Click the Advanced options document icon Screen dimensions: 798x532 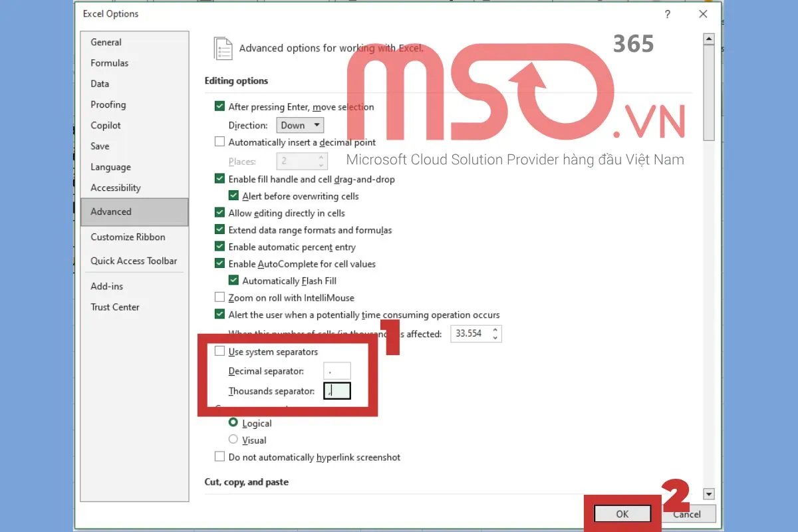[x=223, y=49]
